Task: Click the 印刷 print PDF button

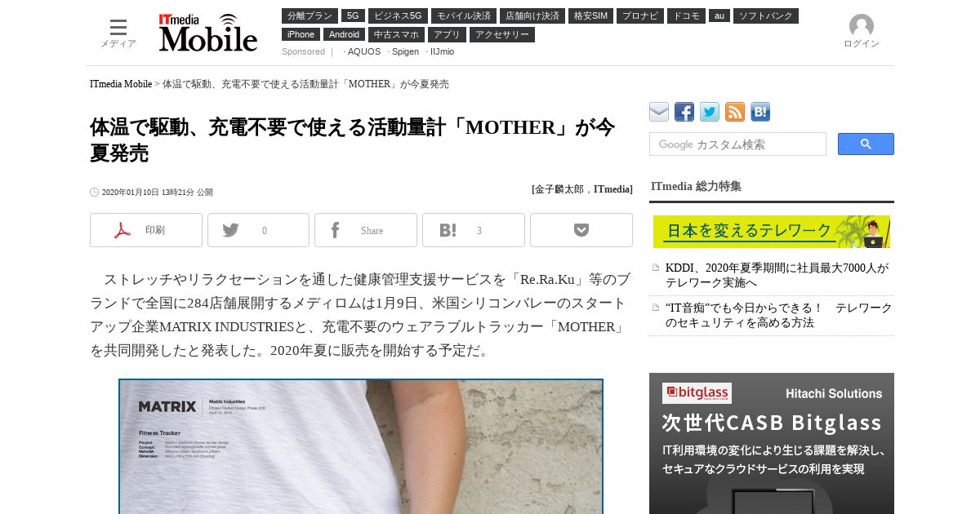Action: coord(146,230)
